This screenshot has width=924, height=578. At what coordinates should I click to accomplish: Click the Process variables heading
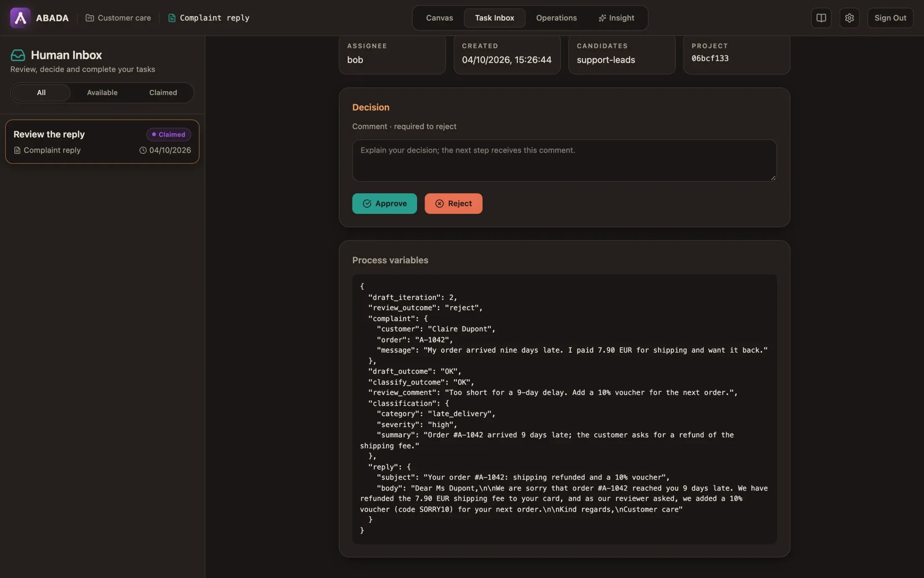tap(390, 260)
